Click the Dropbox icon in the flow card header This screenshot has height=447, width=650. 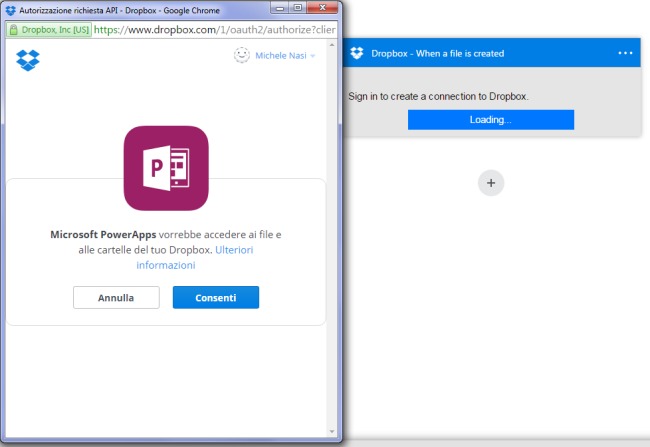click(357, 53)
